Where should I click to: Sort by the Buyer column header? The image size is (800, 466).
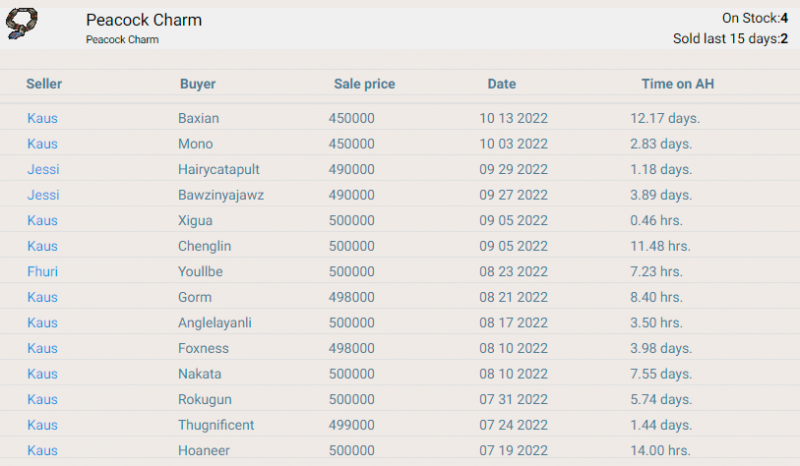[x=197, y=84]
